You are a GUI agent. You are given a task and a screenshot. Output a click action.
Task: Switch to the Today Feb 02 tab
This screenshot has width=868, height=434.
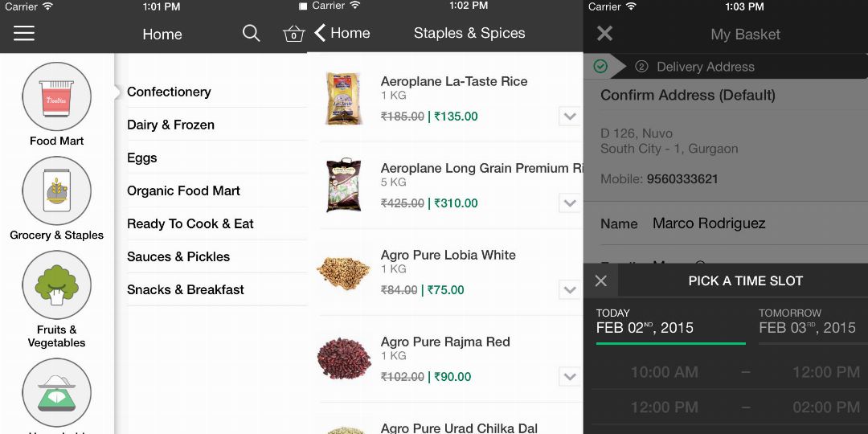[x=670, y=321]
